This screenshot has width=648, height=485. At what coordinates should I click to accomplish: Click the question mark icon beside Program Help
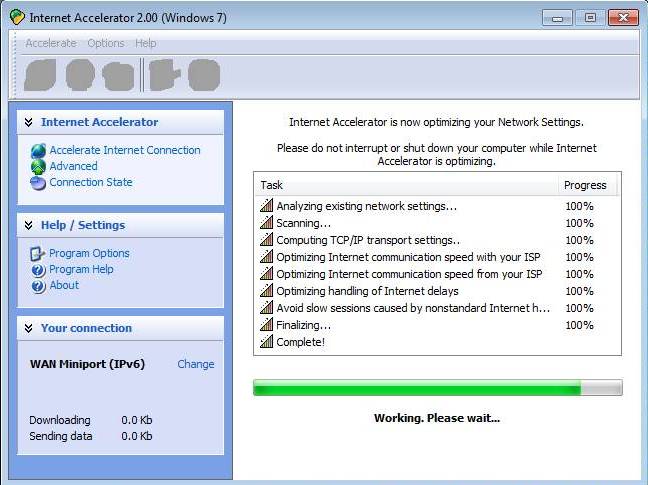coord(38,270)
